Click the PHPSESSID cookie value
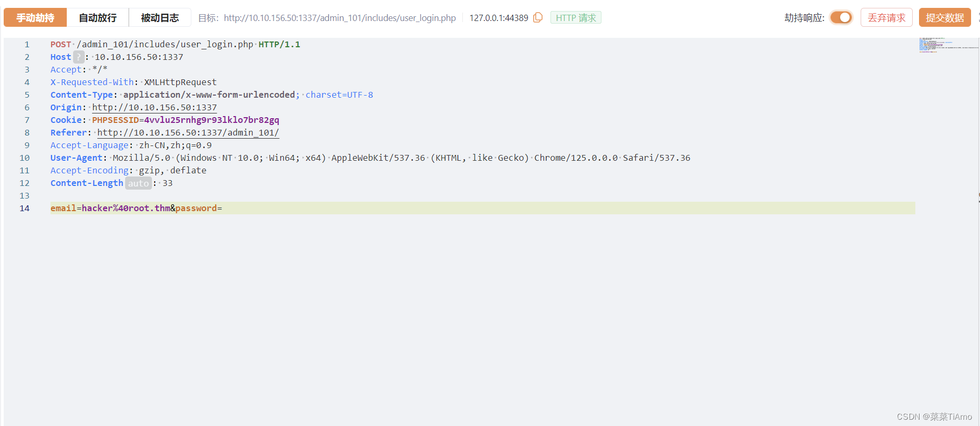Screen dimensions: 980x426 click(x=211, y=120)
